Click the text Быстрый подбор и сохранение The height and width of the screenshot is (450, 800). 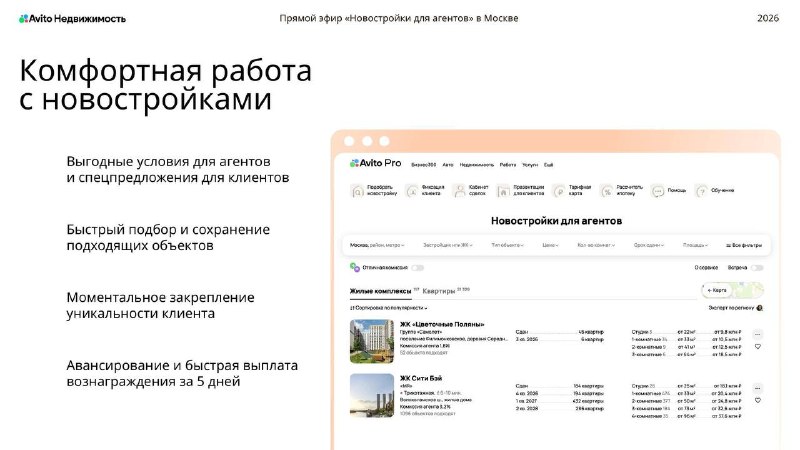[168, 230]
